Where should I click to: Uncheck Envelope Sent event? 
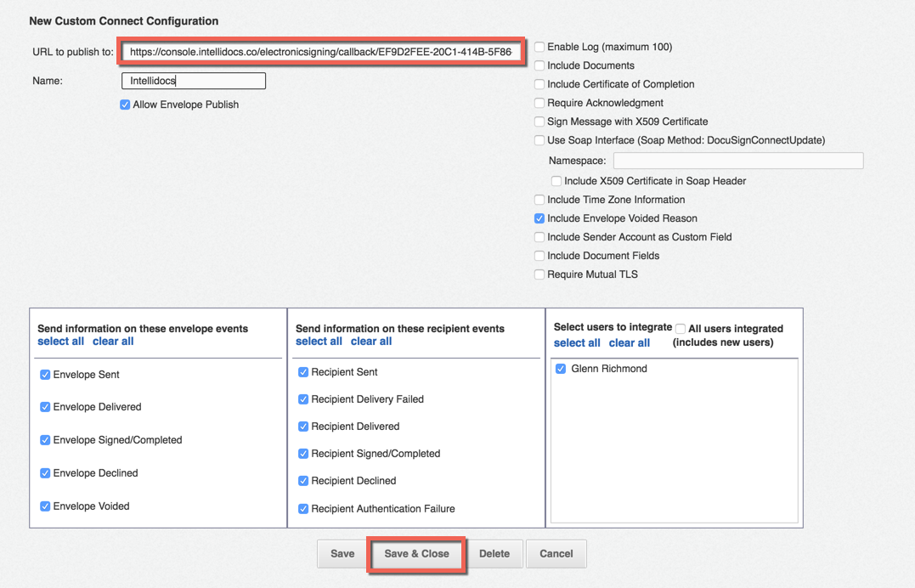(x=45, y=375)
